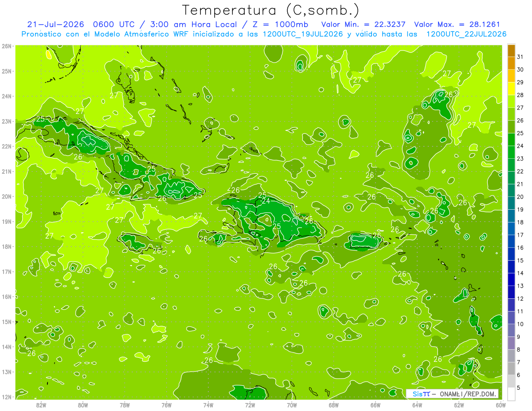Click the '24' contour label over Hispaniola
The height and width of the screenshot is (411, 532).
click(266, 201)
